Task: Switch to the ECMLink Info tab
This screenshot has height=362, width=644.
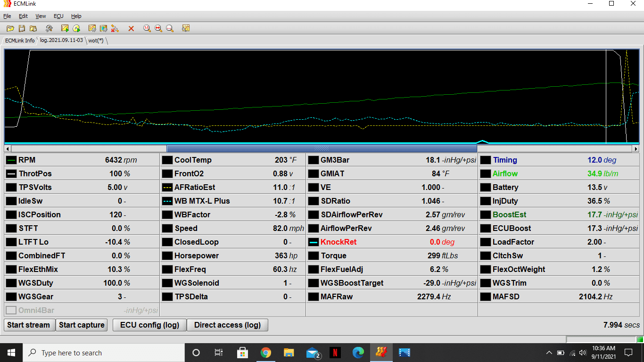Action: [x=20, y=41]
